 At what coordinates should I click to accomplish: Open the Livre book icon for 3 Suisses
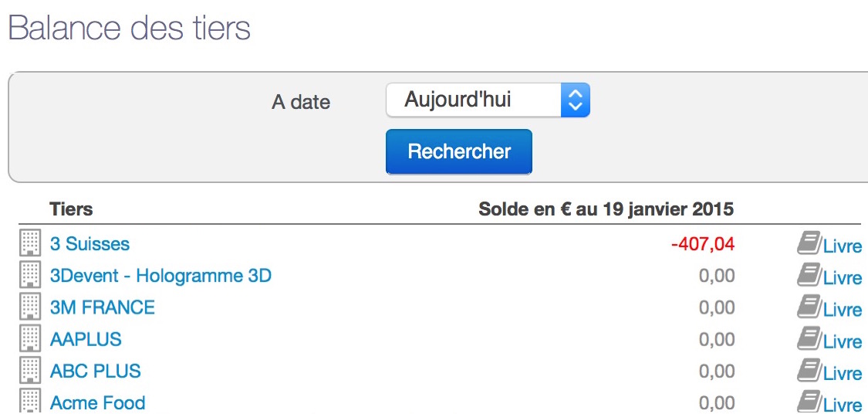pos(809,243)
